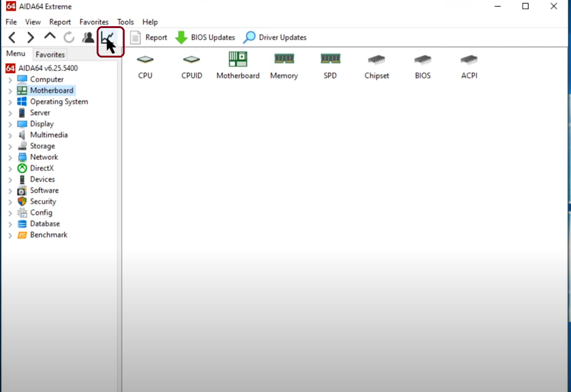Expand the Motherboard tree node
The image size is (571, 392).
10,91
